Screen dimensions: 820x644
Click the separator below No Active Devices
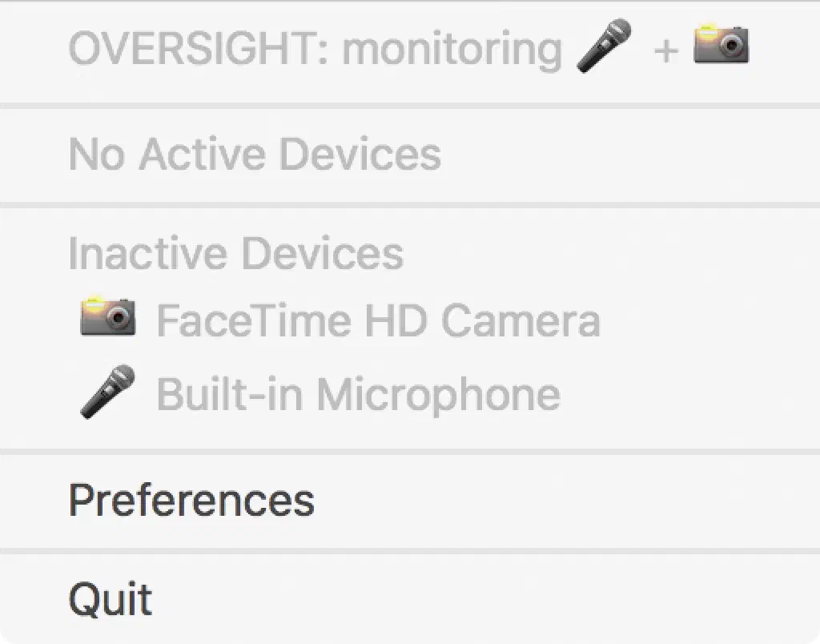click(410, 205)
